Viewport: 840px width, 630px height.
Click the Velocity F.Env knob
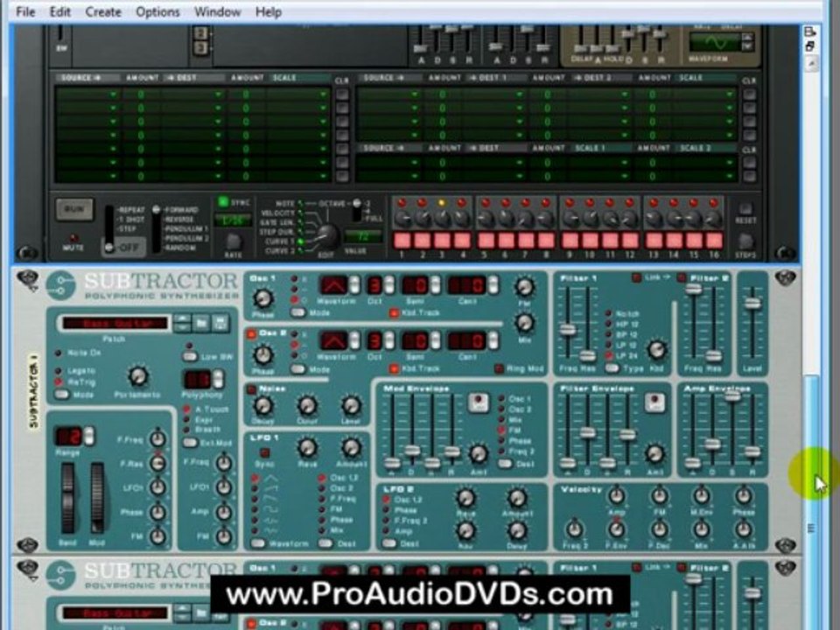617,529
